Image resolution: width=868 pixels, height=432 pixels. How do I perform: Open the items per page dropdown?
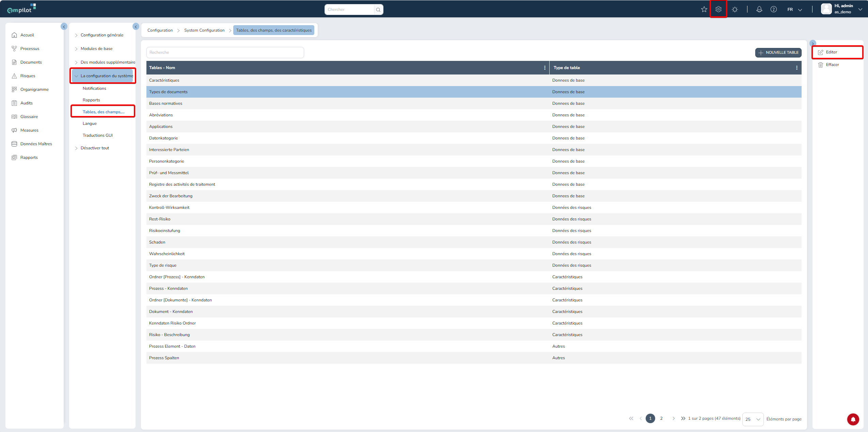[x=753, y=419]
